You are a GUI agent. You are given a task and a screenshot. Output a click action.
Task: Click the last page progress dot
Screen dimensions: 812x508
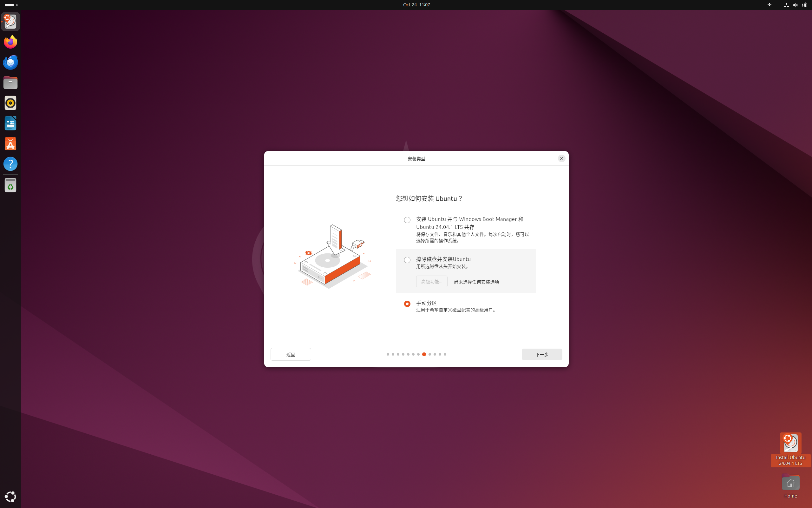[445, 354]
